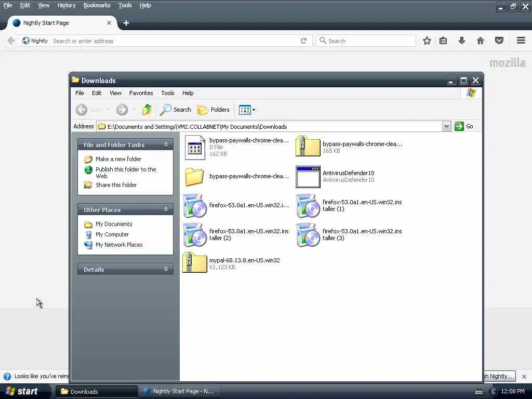Screen dimensions: 532x399
Task: Click the Explorer address path field
Action: (270, 127)
